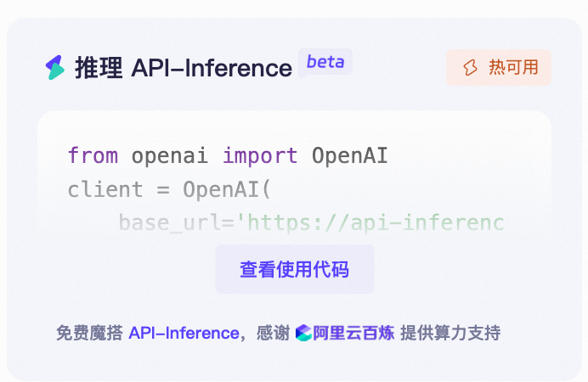Click the 'client = OpenAI(' code line
588x382 pixels.
[169, 189]
